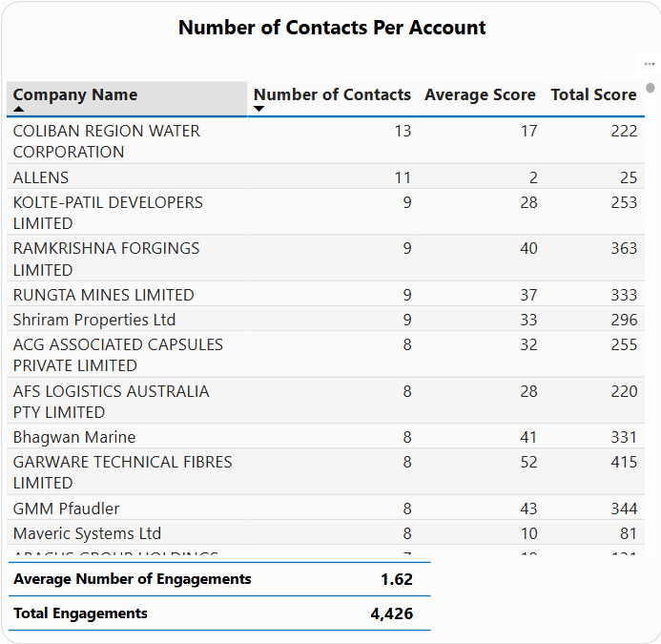Open the More options ellipsis menu

tap(650, 64)
